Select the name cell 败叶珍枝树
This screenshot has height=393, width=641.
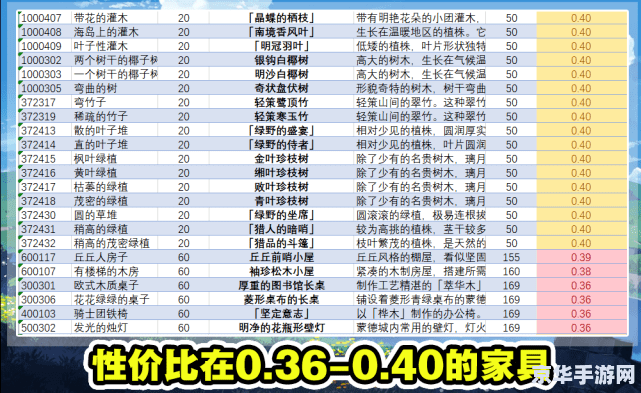coord(281,187)
